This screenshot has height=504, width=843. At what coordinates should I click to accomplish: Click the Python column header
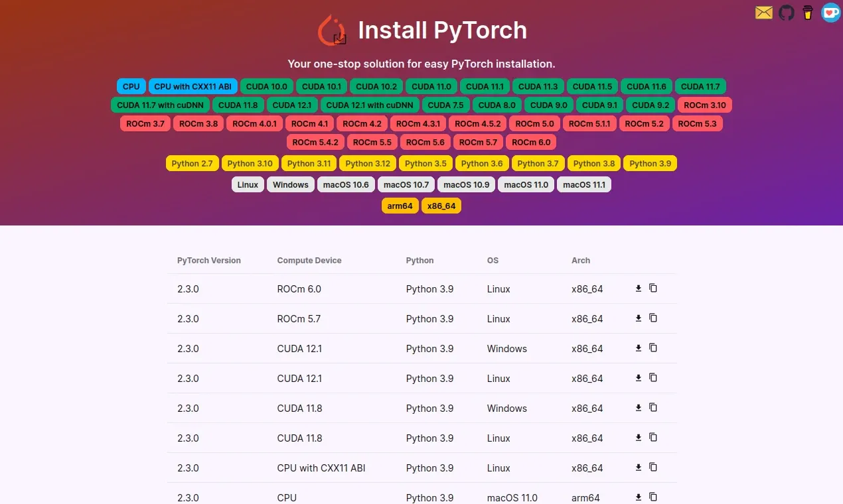420,261
